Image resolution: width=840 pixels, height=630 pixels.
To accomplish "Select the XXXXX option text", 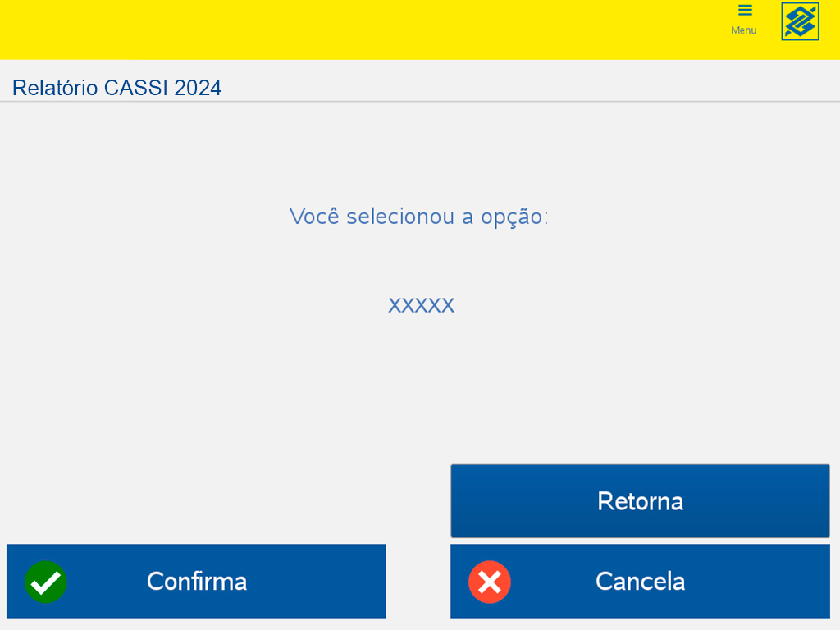I will 421,305.
